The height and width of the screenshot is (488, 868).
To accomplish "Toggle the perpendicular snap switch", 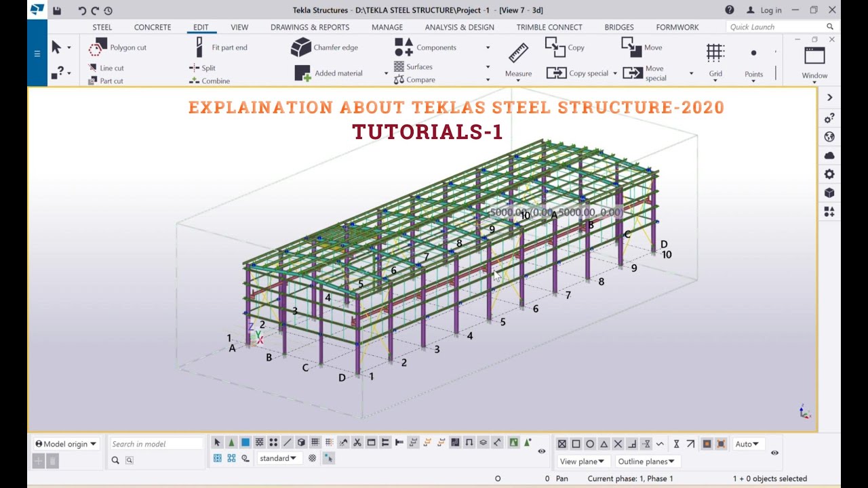I will (632, 444).
